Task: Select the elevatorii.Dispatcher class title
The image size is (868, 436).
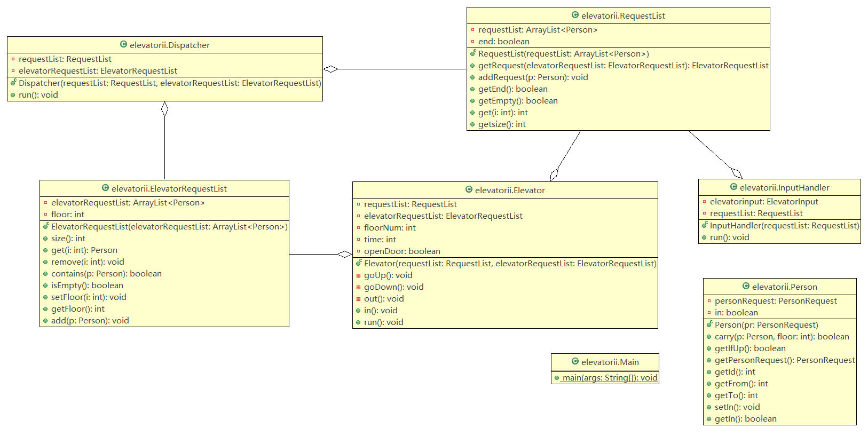Action: click(x=170, y=45)
